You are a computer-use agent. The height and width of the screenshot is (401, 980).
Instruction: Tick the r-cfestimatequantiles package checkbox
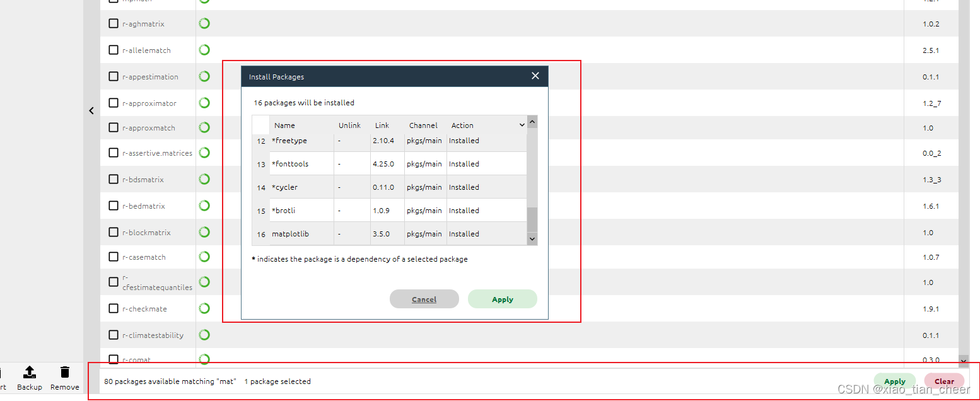click(x=114, y=282)
